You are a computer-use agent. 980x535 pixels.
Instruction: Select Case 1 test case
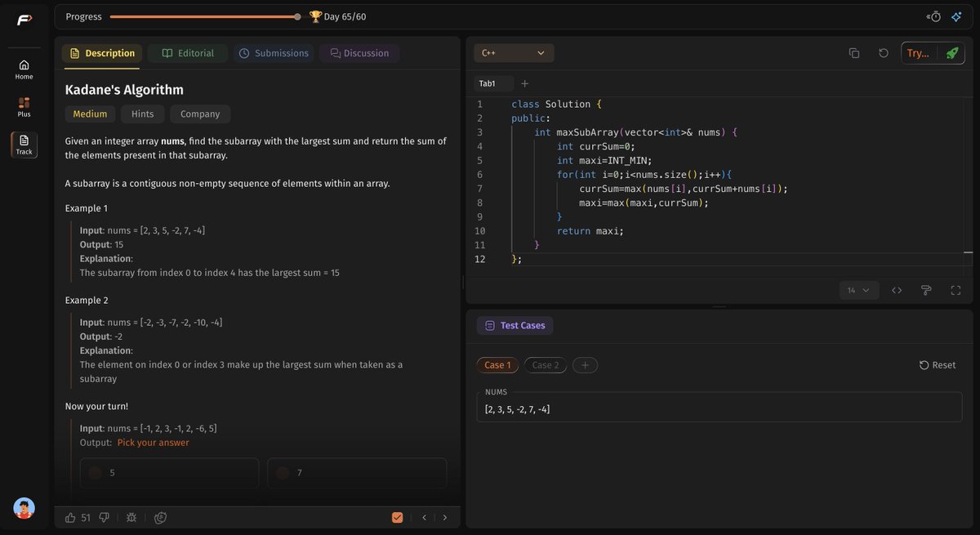[x=497, y=365]
